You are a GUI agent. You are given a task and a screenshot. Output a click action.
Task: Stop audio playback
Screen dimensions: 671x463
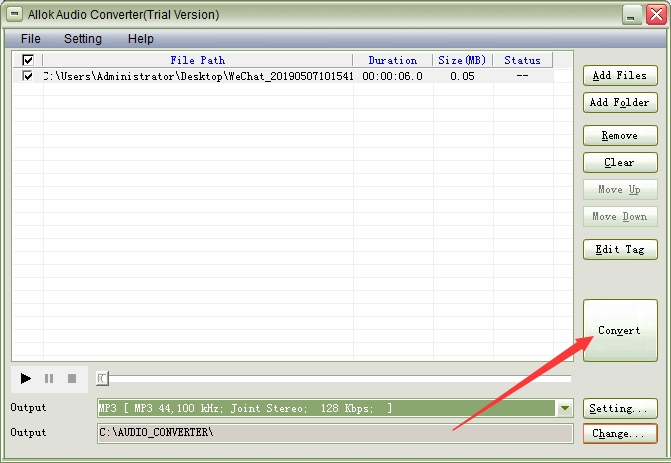coord(72,378)
